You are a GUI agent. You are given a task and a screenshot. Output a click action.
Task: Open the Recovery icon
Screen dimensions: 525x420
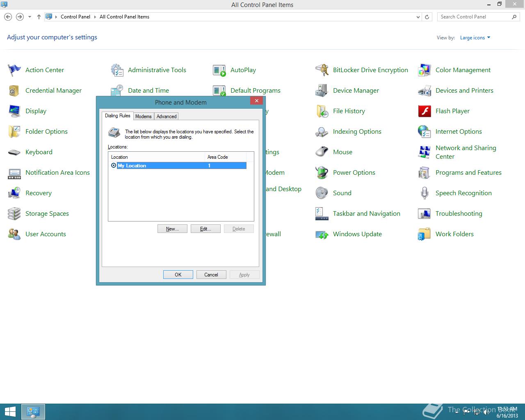click(x=14, y=193)
